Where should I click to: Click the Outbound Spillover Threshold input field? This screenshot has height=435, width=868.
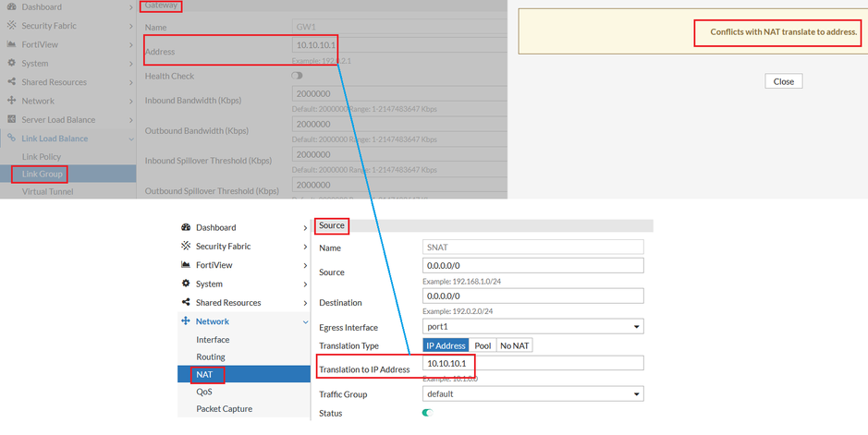(x=399, y=185)
